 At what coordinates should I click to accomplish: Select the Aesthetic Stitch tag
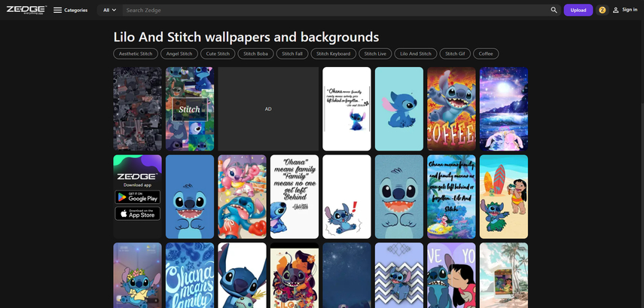[x=136, y=53]
